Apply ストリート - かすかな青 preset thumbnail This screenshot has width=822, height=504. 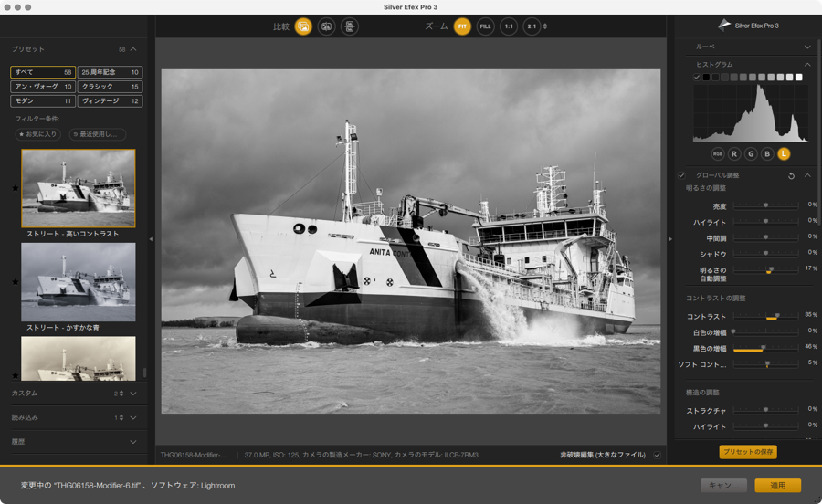click(79, 282)
